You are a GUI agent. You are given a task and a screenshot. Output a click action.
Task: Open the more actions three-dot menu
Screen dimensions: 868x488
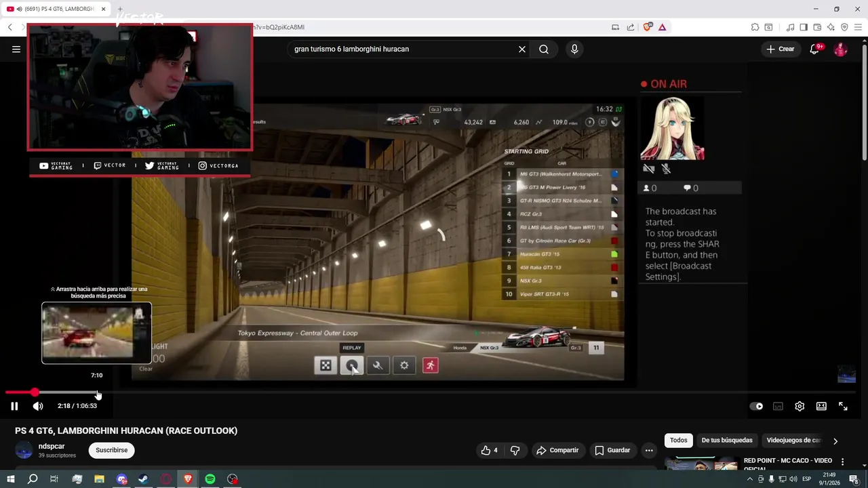649,450
